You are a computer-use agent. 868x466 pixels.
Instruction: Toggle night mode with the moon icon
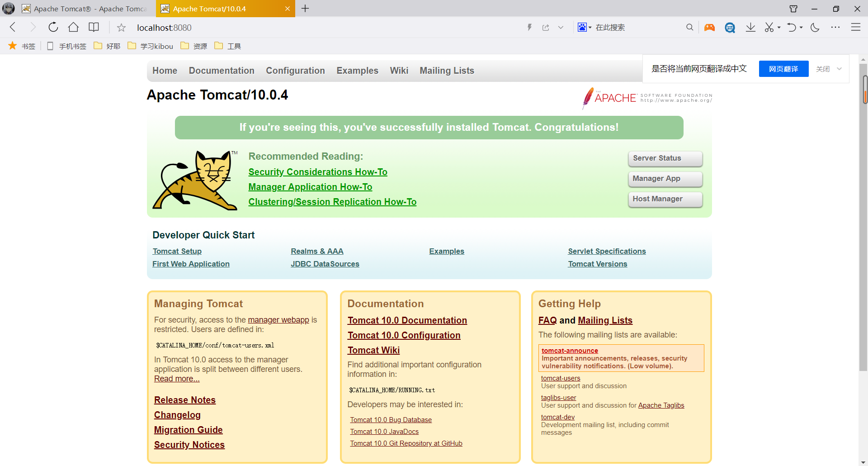(815, 28)
